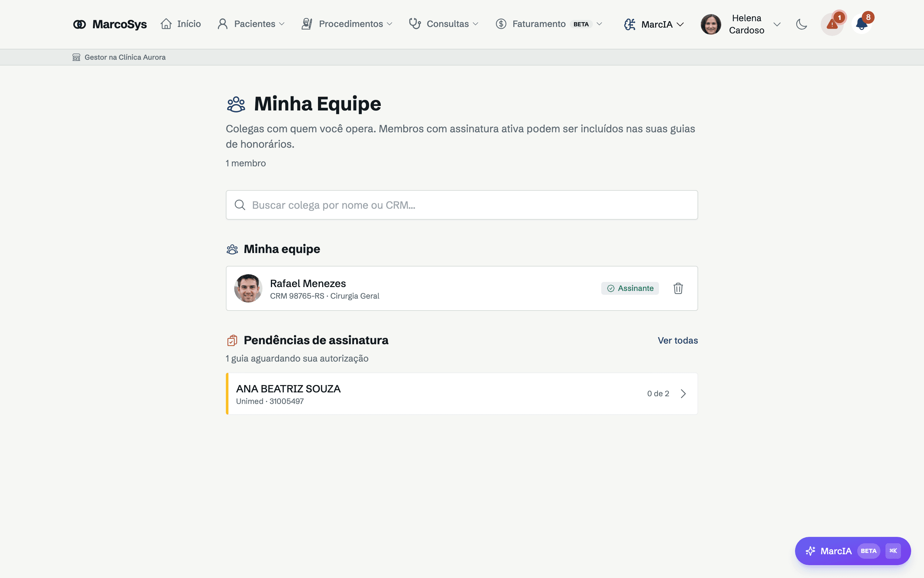Click the 1 membro count text
Viewport: 924px width, 578px height.
(x=245, y=163)
